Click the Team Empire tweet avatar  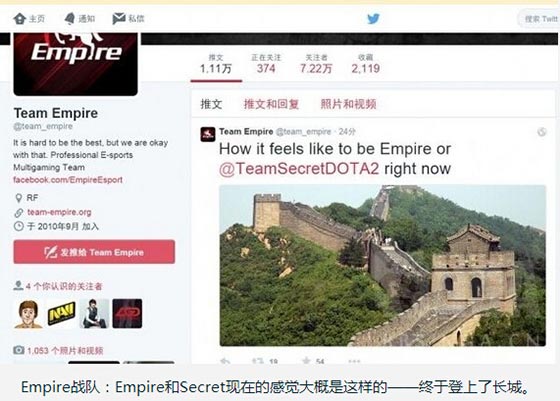208,134
